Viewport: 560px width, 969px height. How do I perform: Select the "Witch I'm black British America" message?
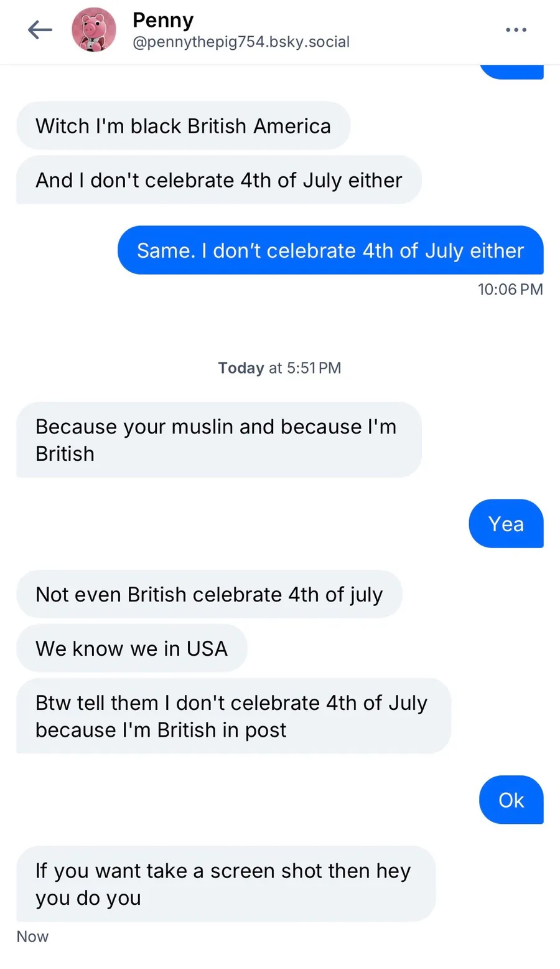click(x=183, y=126)
